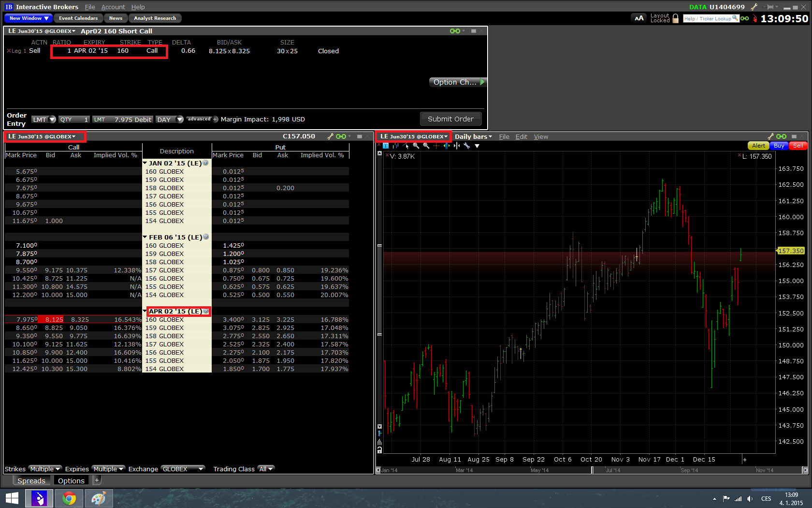The width and height of the screenshot is (812, 508).
Task: Click the crosshair tool in chart toolbar
Action: [436, 146]
